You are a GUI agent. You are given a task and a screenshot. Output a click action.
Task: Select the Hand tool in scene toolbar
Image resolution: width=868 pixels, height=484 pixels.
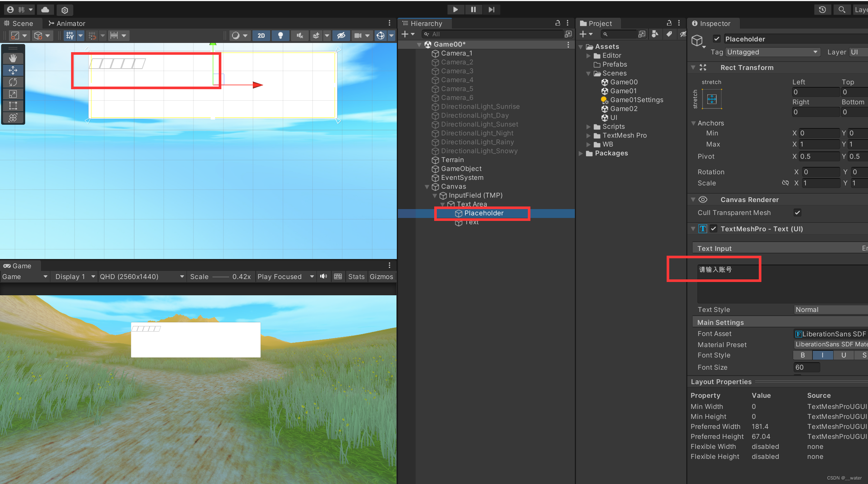click(x=13, y=58)
